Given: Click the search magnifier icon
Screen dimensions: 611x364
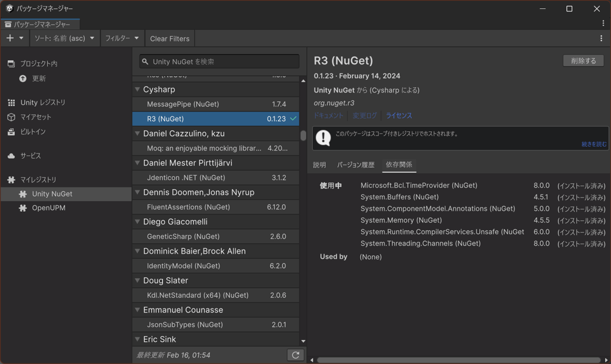Looking at the screenshot, I should pos(144,61).
